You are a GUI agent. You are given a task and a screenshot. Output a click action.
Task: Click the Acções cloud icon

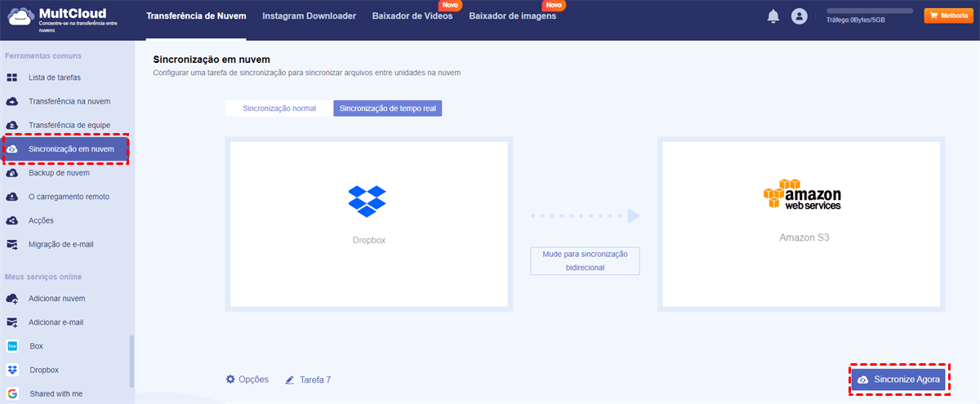(x=12, y=220)
